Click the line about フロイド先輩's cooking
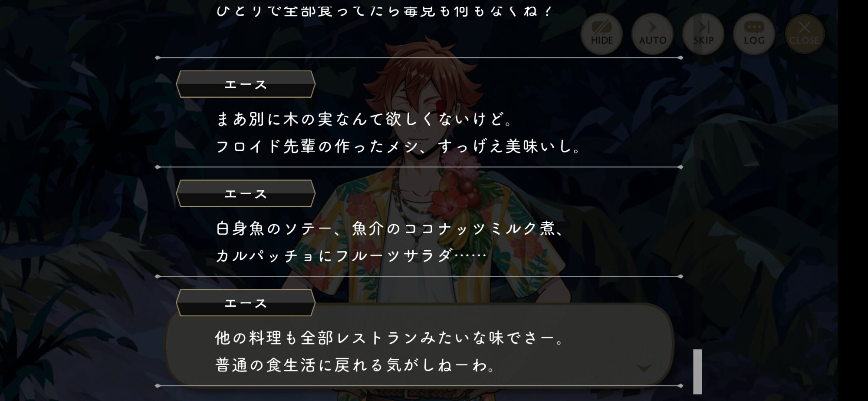 (x=398, y=146)
